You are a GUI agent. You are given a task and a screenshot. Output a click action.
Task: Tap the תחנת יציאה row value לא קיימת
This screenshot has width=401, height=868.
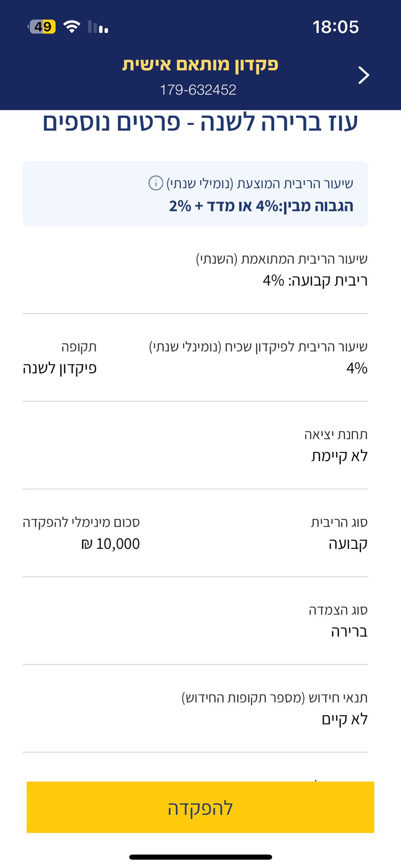point(340,456)
